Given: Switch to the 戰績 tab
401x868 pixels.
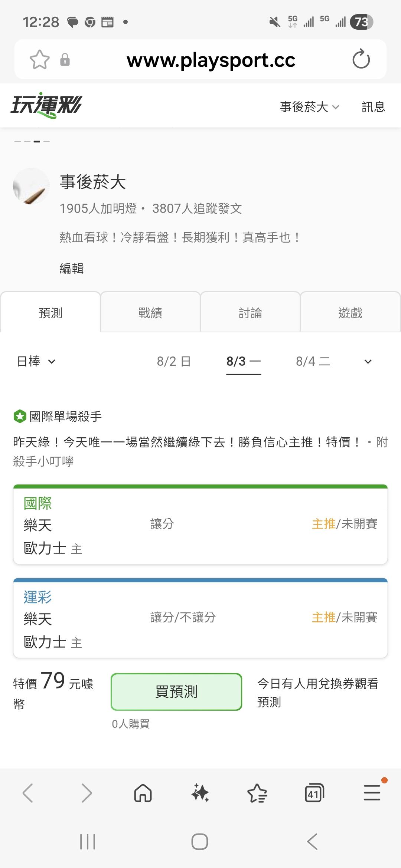Looking at the screenshot, I should click(x=150, y=312).
